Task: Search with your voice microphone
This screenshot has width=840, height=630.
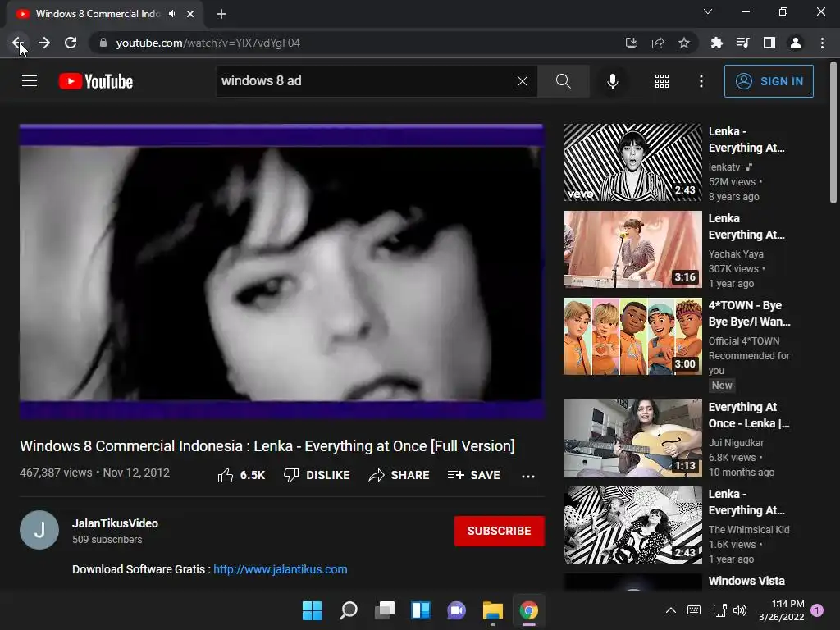Action: pyautogui.click(x=613, y=81)
